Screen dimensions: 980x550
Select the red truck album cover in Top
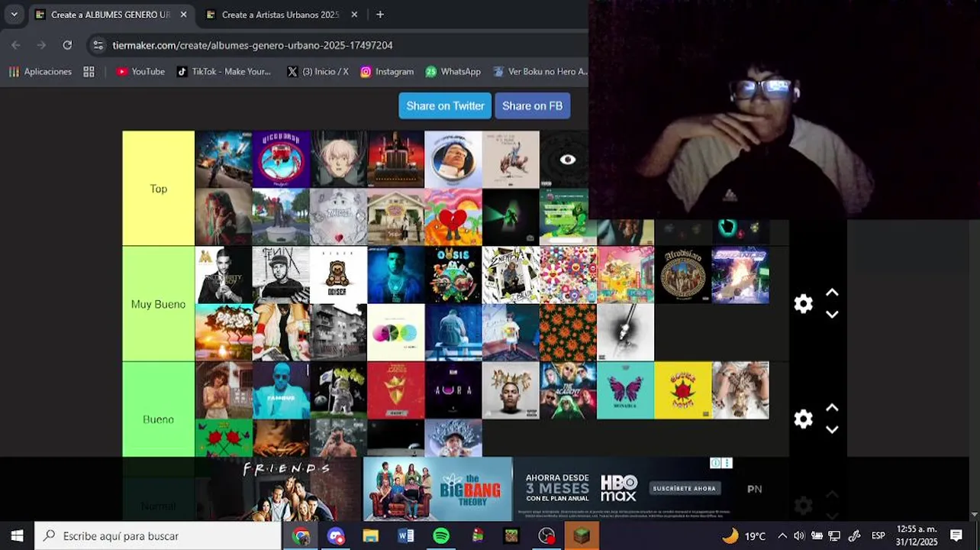coord(395,159)
